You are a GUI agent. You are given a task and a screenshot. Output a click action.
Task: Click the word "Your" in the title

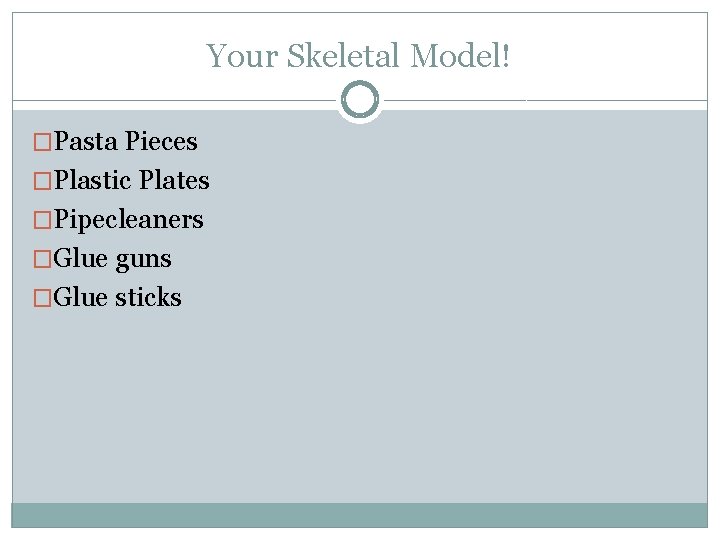(242, 56)
